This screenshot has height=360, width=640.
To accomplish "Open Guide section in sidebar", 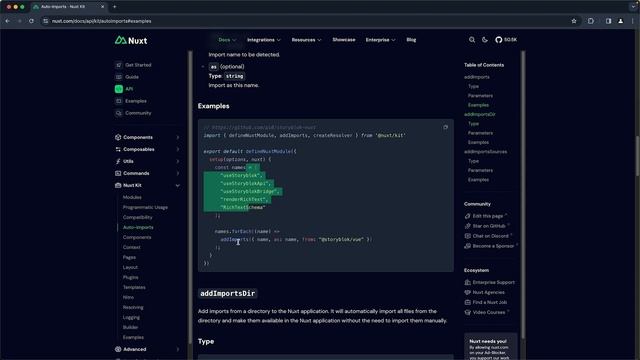I will point(127,77).
